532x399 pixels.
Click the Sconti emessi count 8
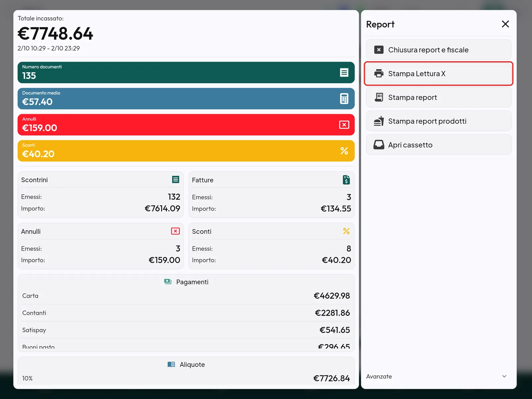click(349, 249)
